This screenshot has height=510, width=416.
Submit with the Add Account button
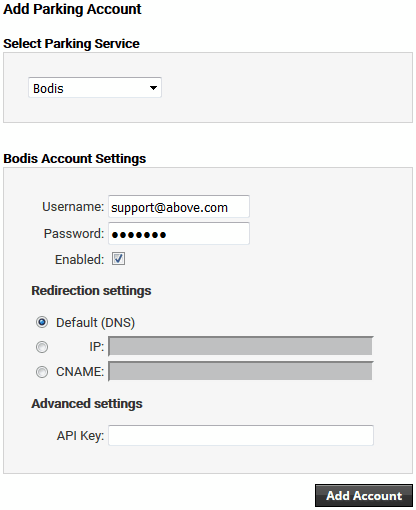[x=364, y=496]
